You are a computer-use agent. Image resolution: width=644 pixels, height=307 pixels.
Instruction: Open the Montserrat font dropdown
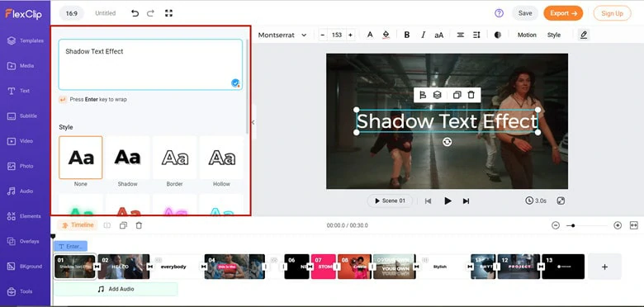[x=282, y=35]
